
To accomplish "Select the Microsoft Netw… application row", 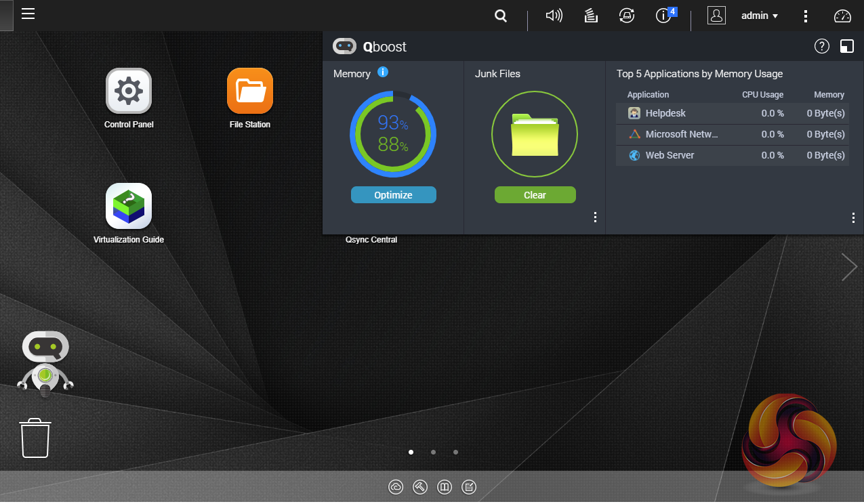I will pos(732,134).
